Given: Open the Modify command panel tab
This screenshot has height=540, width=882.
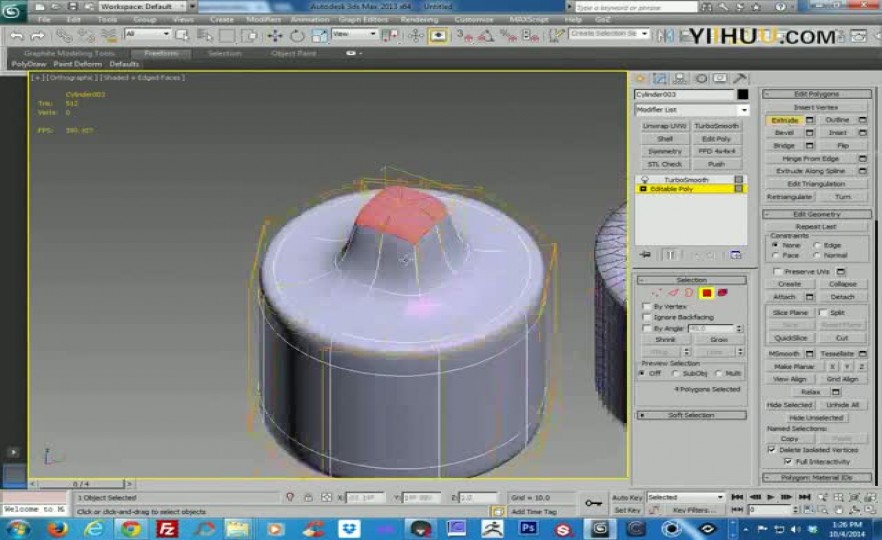Looking at the screenshot, I should click(x=660, y=79).
